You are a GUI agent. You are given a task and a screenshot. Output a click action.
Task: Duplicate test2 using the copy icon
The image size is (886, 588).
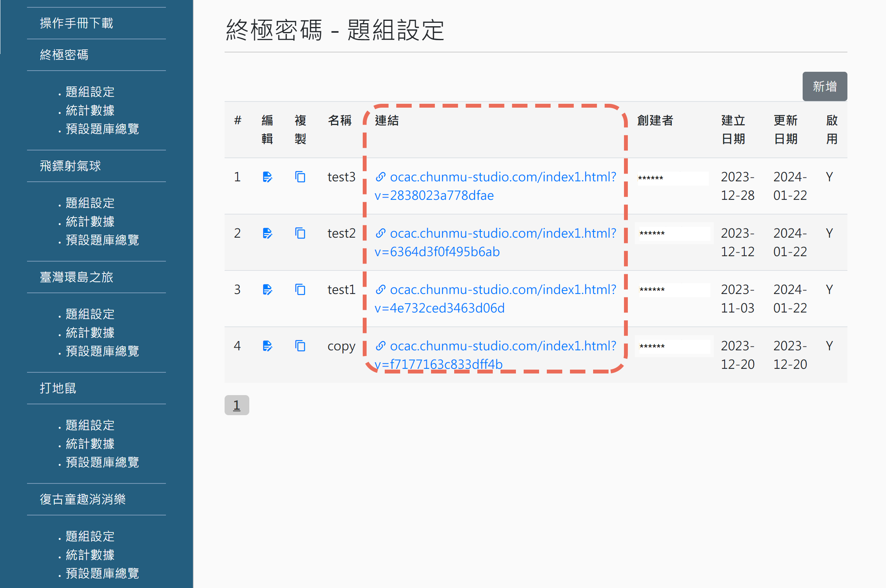(300, 233)
